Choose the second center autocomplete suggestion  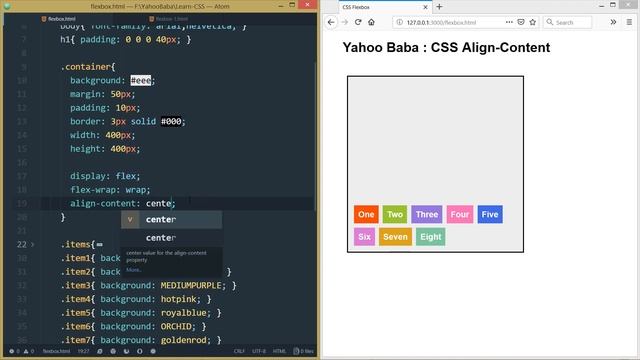(171, 238)
